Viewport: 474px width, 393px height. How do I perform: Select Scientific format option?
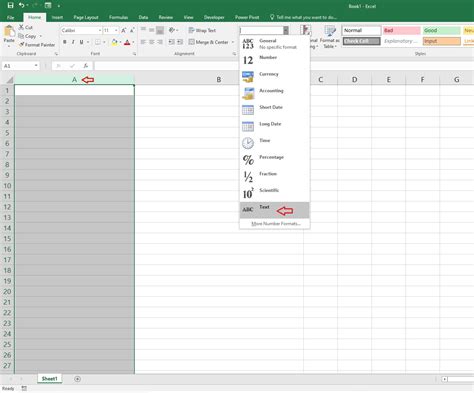click(275, 193)
